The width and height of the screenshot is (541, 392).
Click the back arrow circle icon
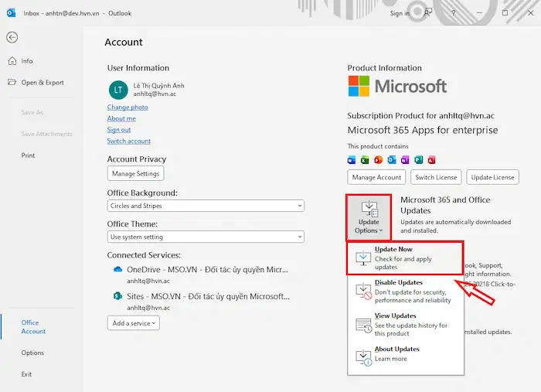(12, 37)
